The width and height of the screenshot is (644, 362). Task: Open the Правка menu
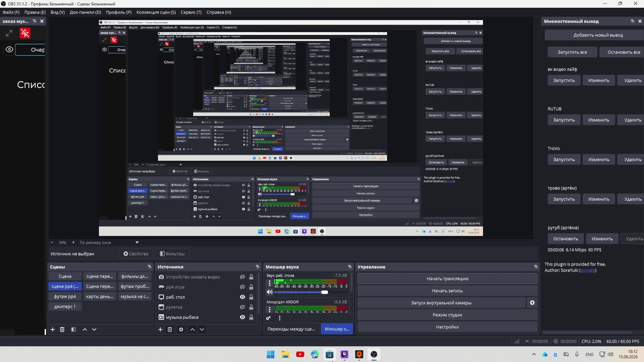pyautogui.click(x=35, y=12)
